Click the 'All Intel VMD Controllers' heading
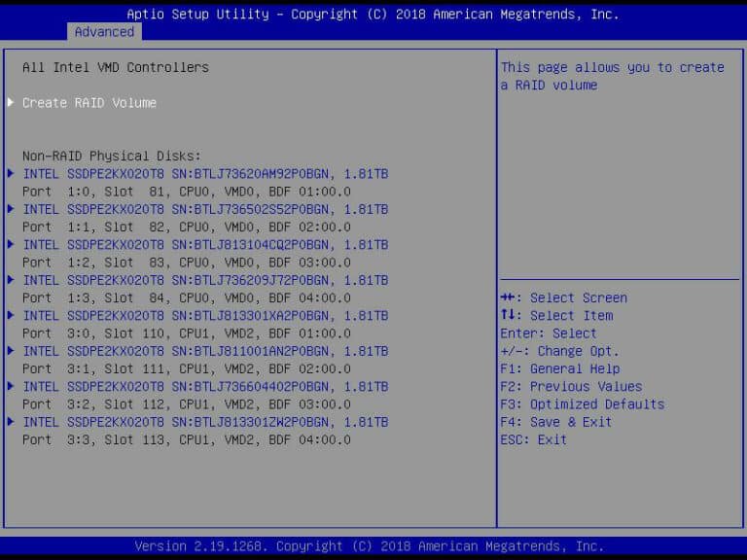 tap(116, 67)
